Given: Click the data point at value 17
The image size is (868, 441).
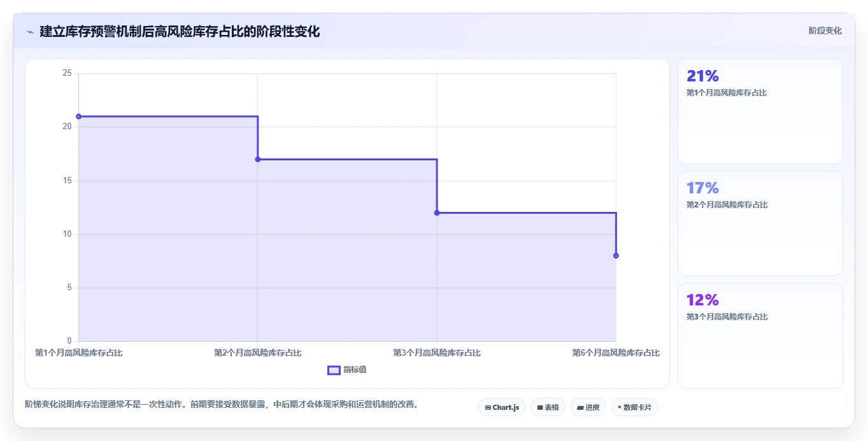Looking at the screenshot, I should pos(258,159).
